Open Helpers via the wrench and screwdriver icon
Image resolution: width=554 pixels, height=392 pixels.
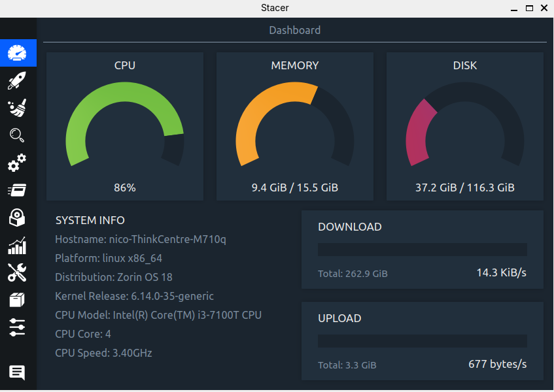[x=18, y=272]
